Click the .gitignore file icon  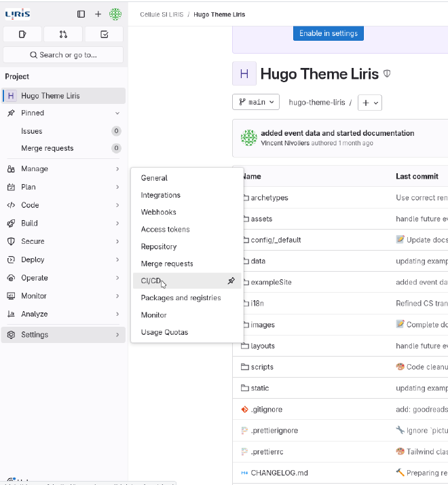[x=244, y=409]
